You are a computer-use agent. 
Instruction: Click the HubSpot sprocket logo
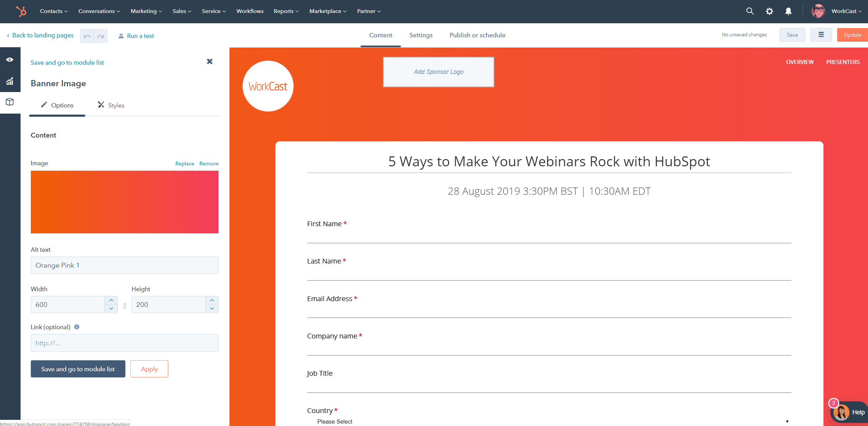pos(21,11)
